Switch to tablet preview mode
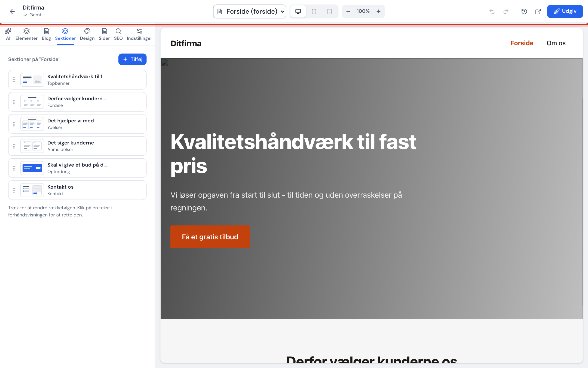 (314, 11)
